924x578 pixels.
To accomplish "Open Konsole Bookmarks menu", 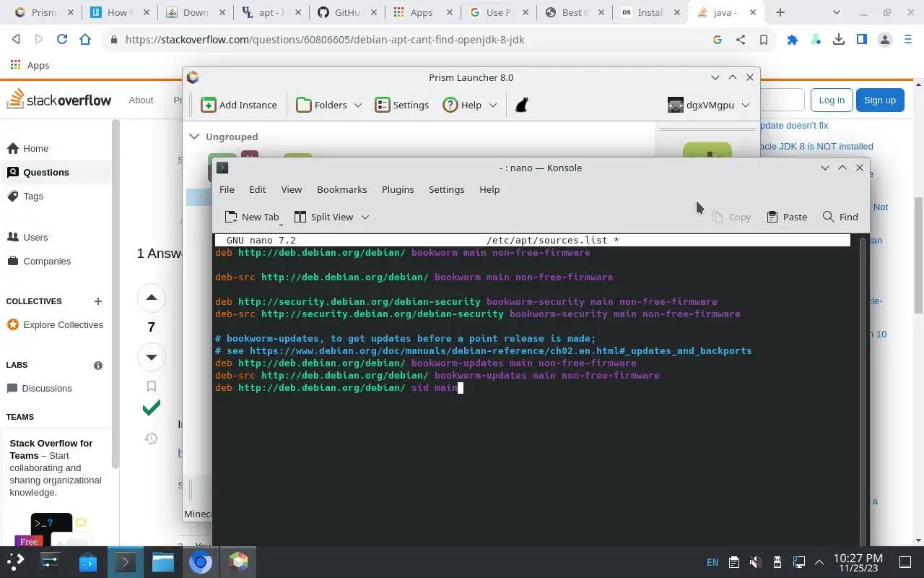I will click(x=341, y=189).
